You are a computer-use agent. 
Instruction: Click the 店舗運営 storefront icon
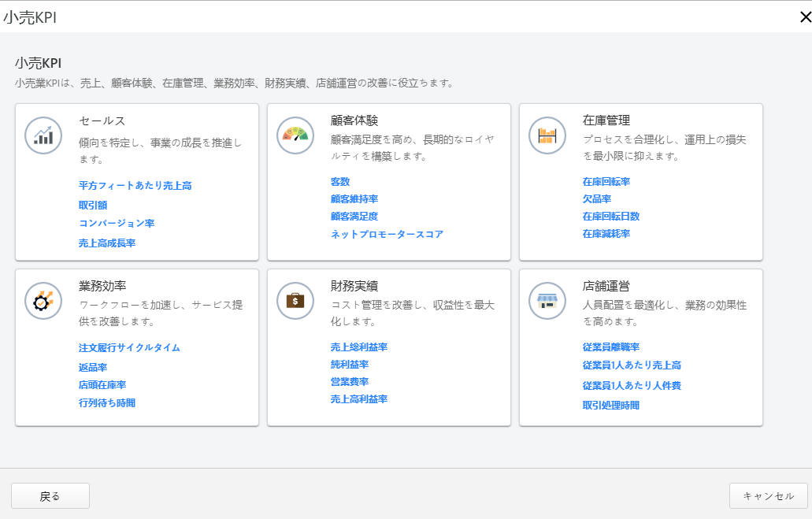point(547,301)
